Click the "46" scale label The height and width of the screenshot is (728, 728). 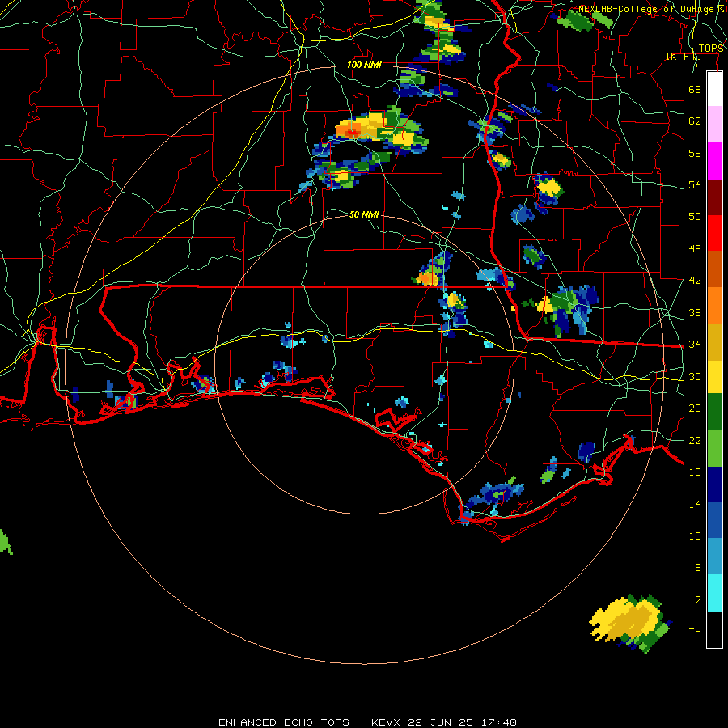pyautogui.click(x=695, y=249)
